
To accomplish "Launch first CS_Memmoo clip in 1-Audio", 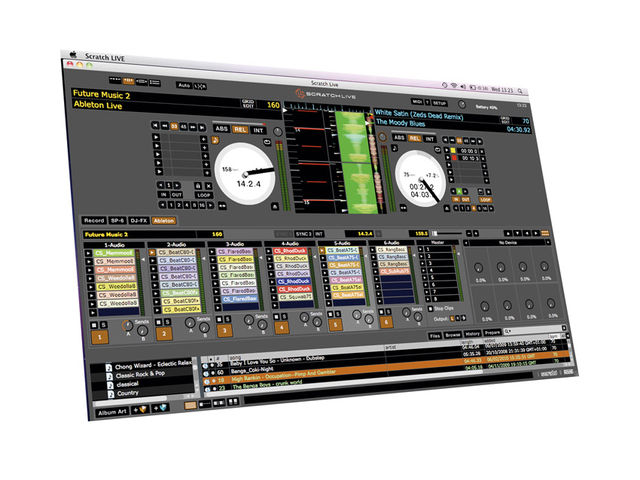I will click(x=89, y=253).
